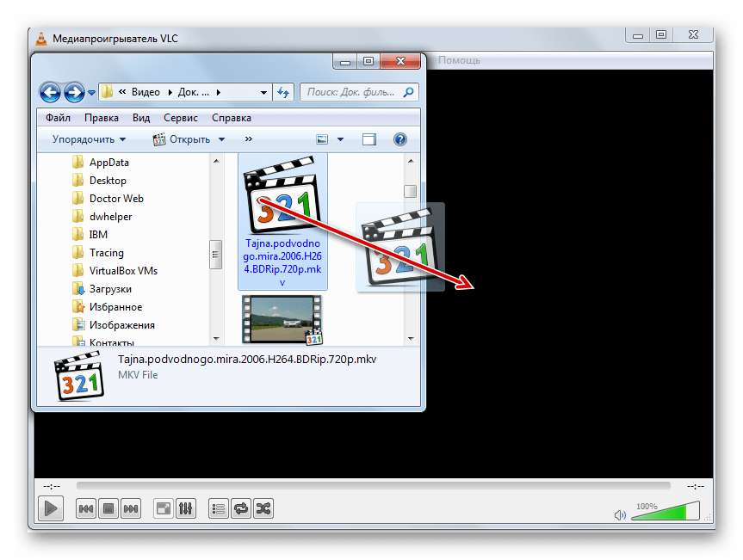Open Explorer help
Viewport: 743px width, 560px height.
pos(400,139)
